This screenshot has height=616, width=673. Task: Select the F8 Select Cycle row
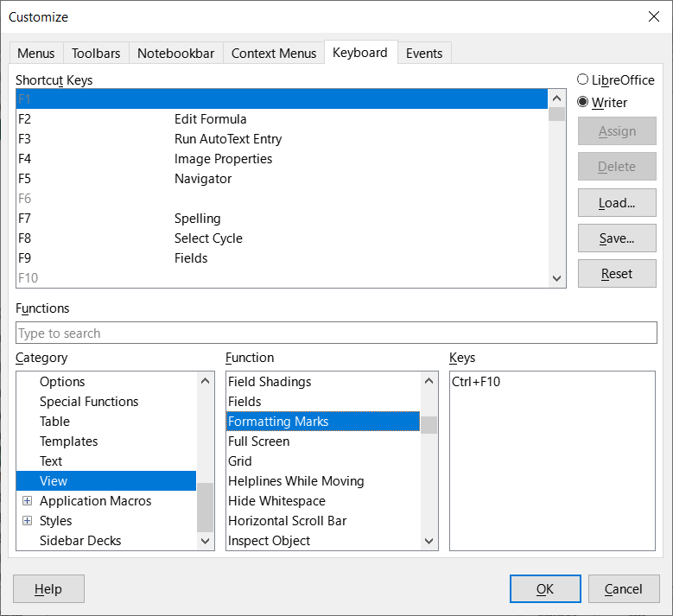282,238
